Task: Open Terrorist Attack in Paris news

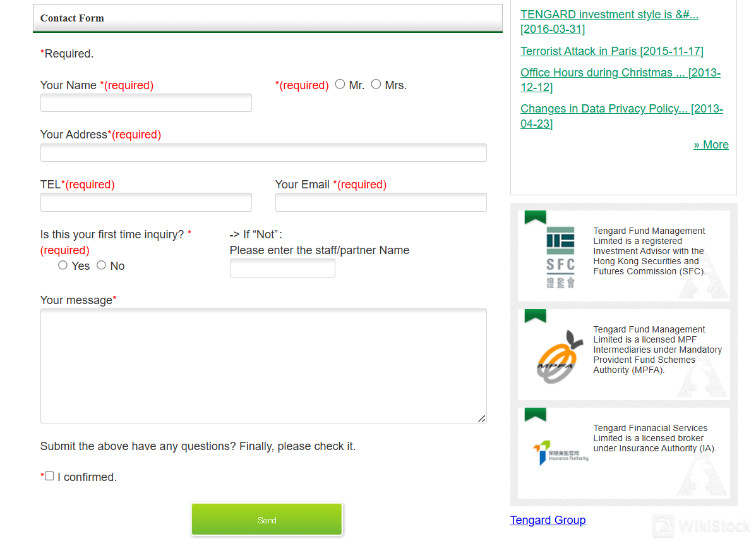Action: point(611,51)
